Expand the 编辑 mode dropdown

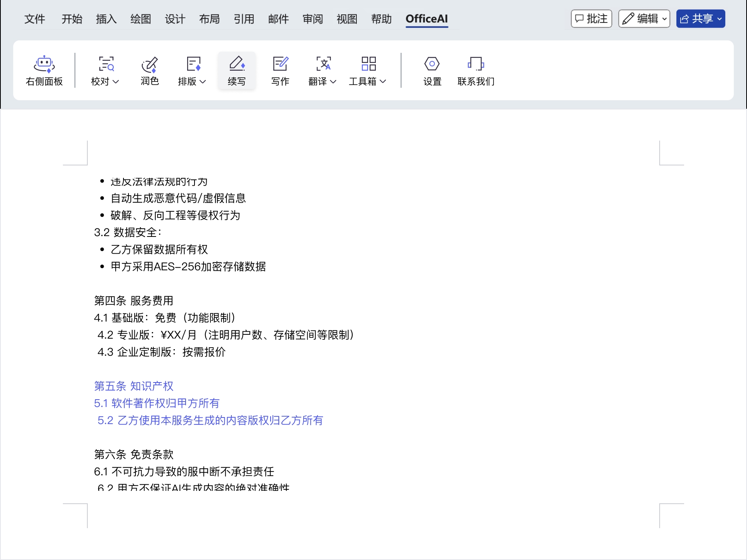(664, 19)
